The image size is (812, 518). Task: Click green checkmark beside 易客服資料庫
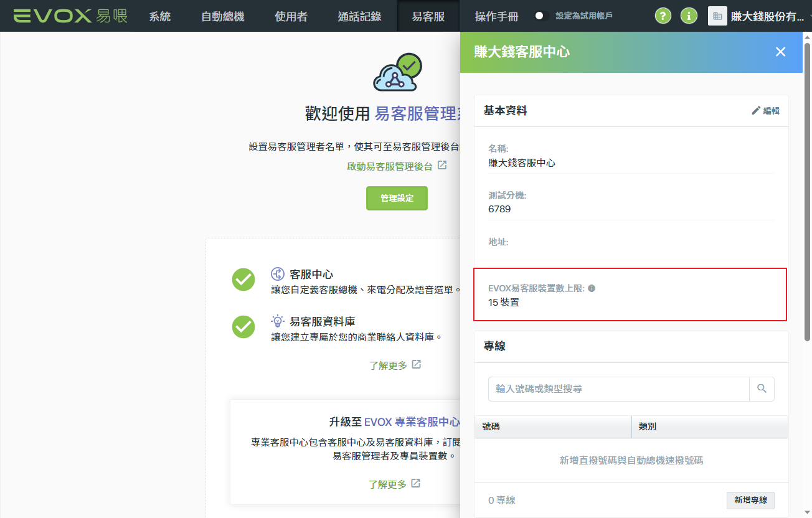point(243,327)
